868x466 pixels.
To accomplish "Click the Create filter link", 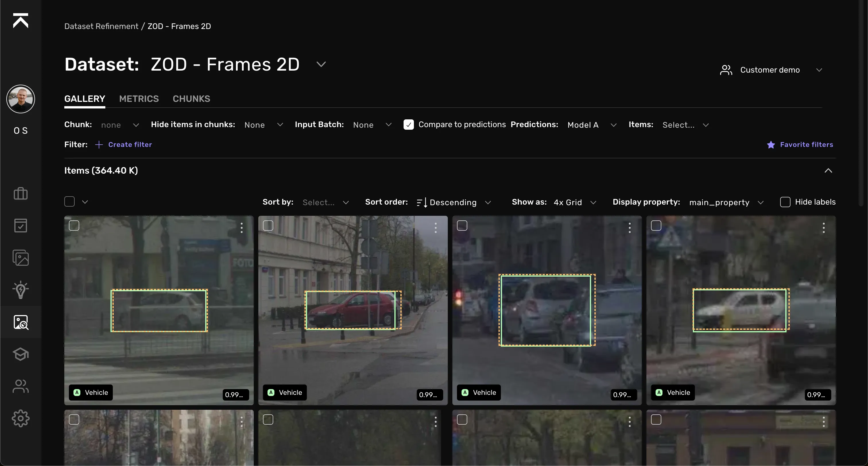I will pyautogui.click(x=130, y=145).
